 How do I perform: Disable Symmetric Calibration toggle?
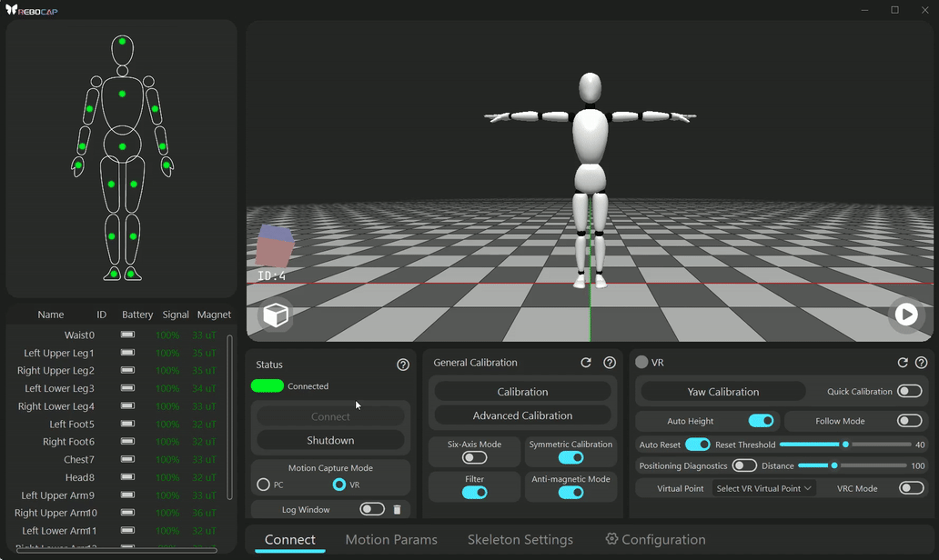pos(570,457)
